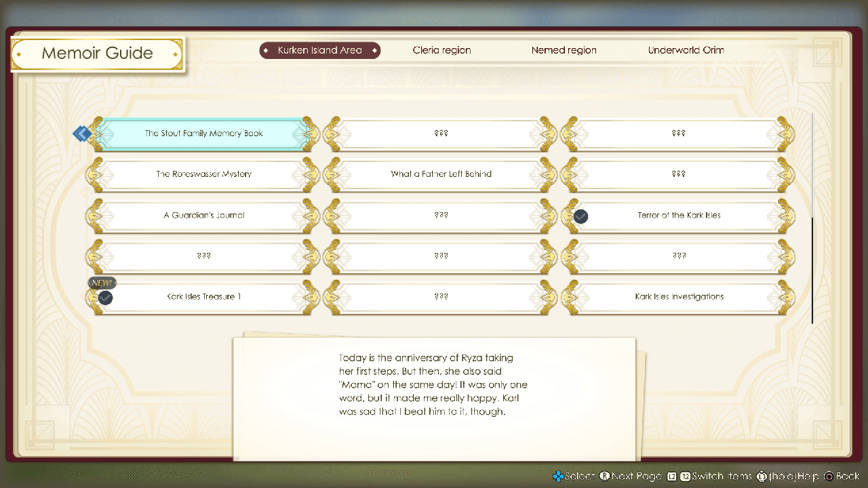868x488 pixels.
Task: Click the Switch Items label
Action: tap(722, 476)
